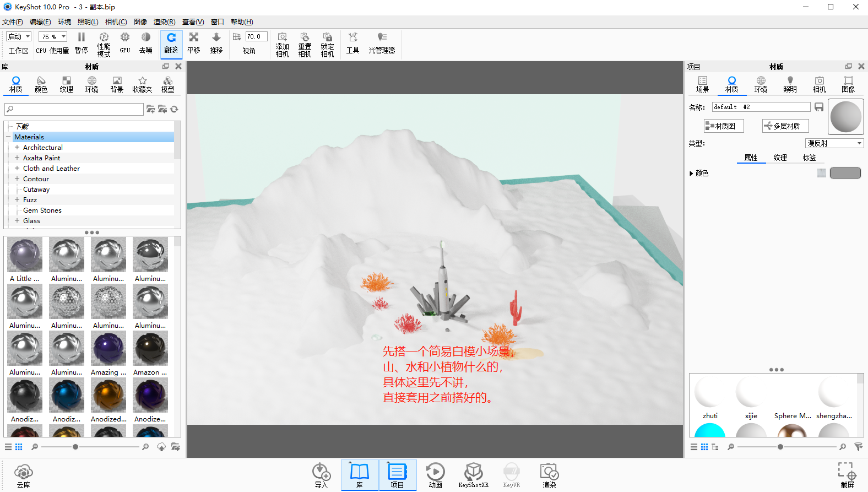Open the project 照明 lighting tab
Screen dimensions: 868x492
[790, 85]
